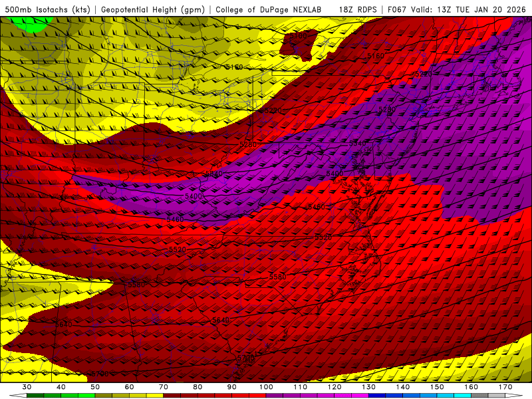This screenshot has width=532, height=399.
Task: Click the "College of DuPage NEXLAB" text
Action: point(269,9)
